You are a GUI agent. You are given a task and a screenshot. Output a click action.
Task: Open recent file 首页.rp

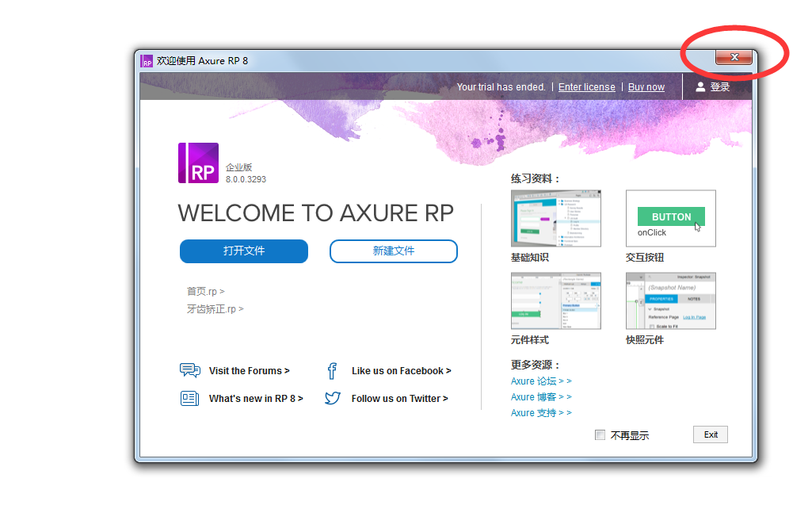pyautogui.click(x=206, y=291)
